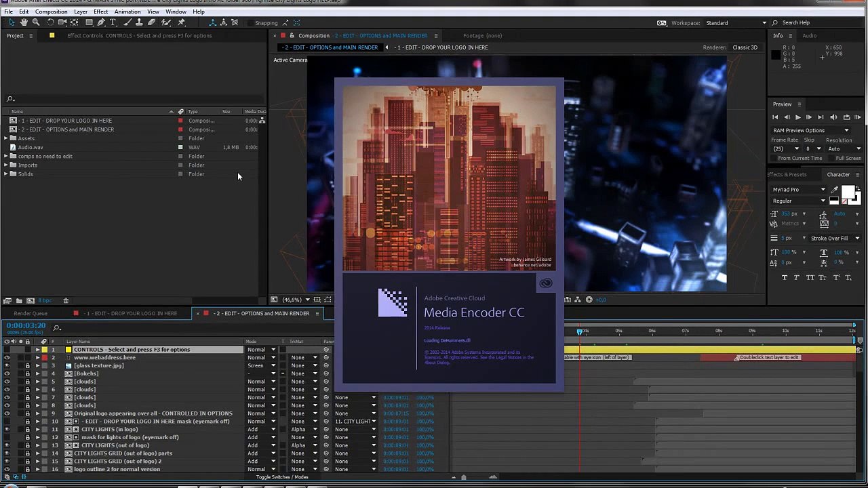Switch to the Audio panel tab
This screenshot has width=868, height=488.
click(810, 36)
